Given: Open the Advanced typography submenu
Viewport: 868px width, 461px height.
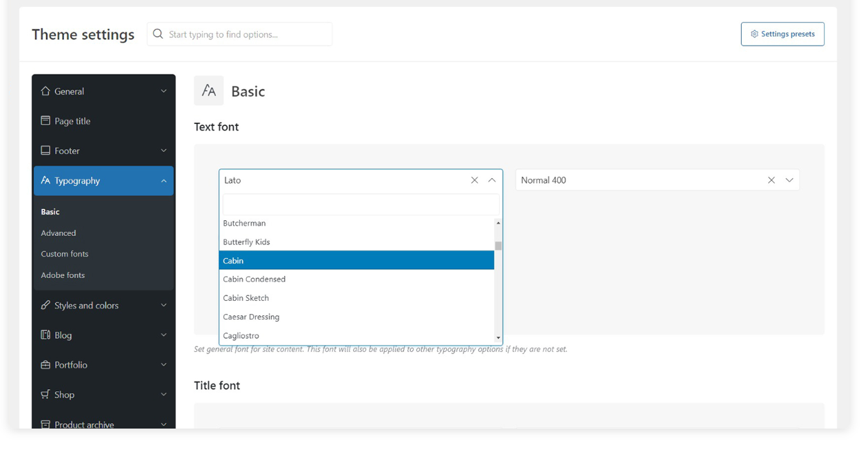Looking at the screenshot, I should (x=59, y=233).
